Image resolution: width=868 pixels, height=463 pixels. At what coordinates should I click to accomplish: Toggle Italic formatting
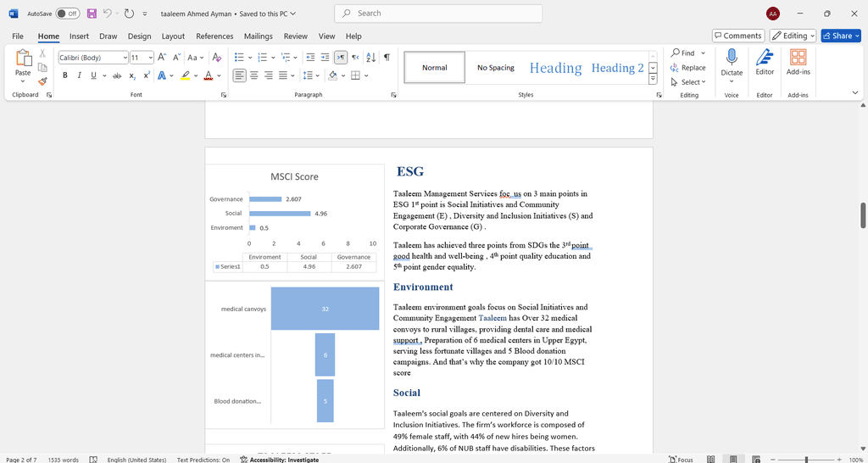coord(79,75)
